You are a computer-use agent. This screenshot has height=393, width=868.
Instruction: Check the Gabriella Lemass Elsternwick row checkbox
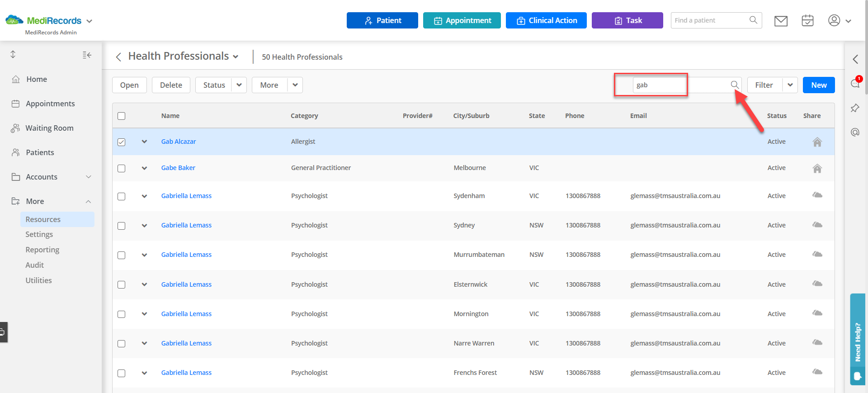tap(121, 284)
